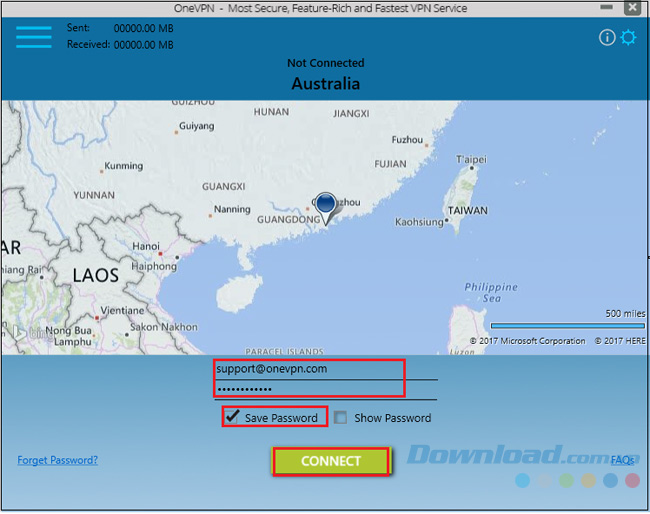Open the hamburger menu
Image resolution: width=650 pixels, height=514 pixels.
pos(33,36)
